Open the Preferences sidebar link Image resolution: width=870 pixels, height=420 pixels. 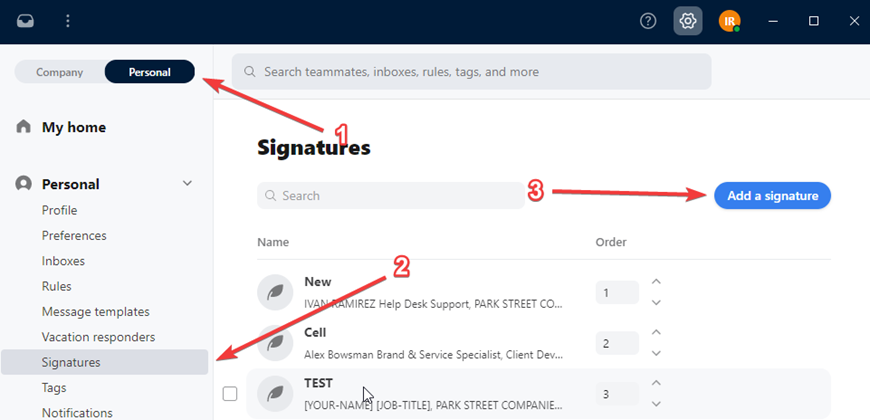(74, 236)
